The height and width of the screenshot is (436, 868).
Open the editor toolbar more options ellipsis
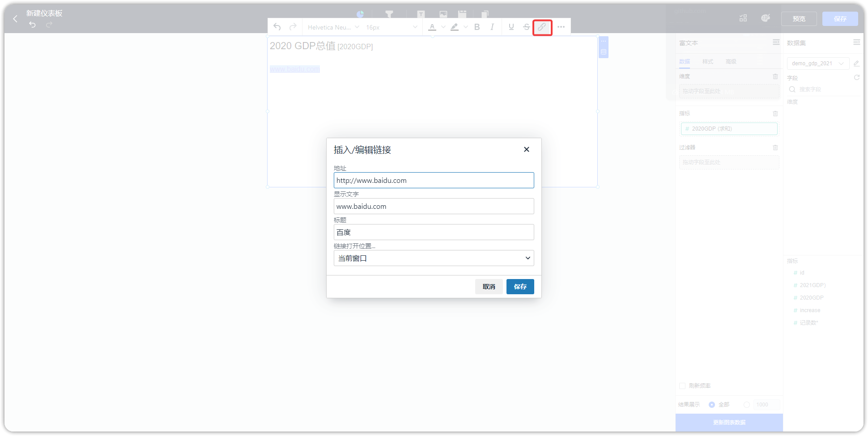coord(561,27)
